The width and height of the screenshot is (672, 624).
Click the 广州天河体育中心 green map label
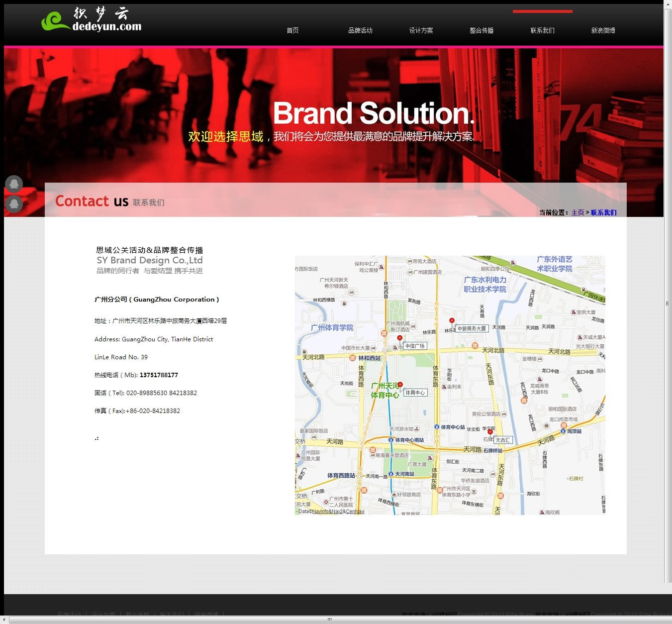pyautogui.click(x=384, y=391)
